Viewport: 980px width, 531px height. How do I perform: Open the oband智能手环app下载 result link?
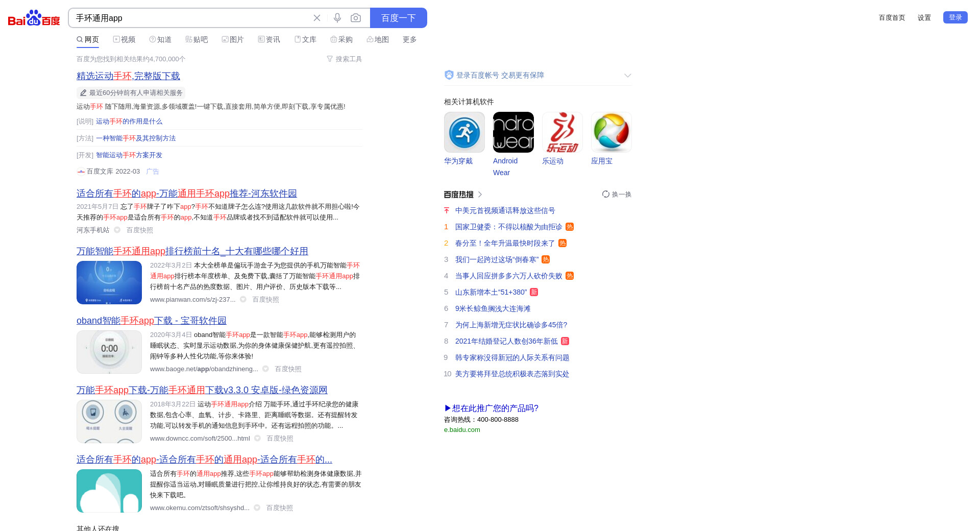(151, 321)
